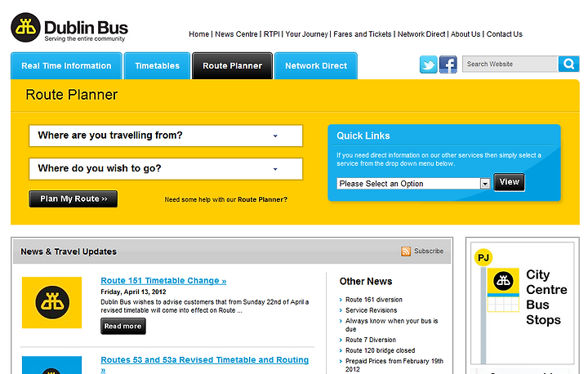
Task: Focus the Search Website input field
Action: point(510,65)
